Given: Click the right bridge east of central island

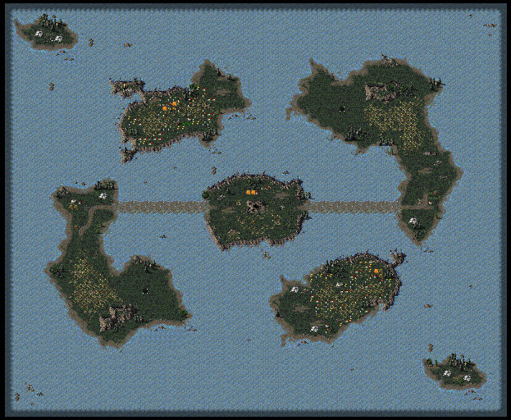Looking at the screenshot, I should coord(353,207).
